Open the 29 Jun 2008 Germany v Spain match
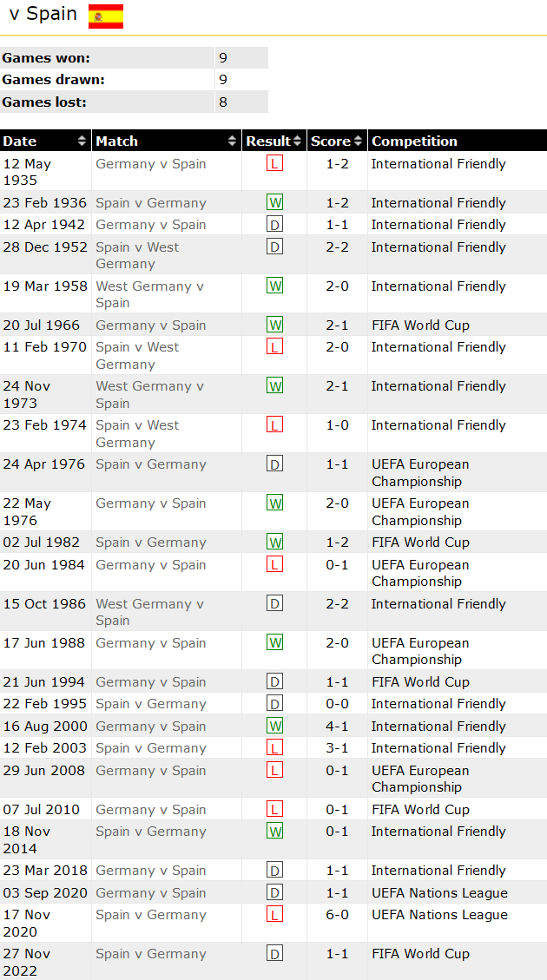The width and height of the screenshot is (547, 980). pos(151,771)
